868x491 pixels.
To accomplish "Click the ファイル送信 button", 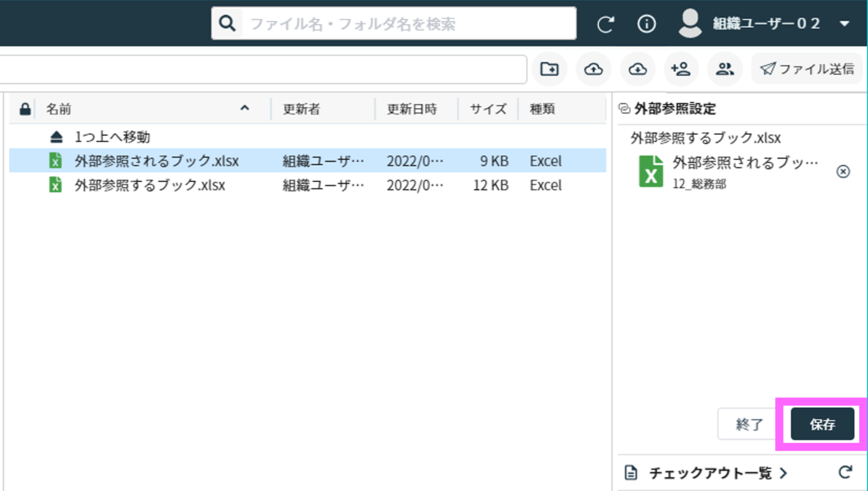I will (x=807, y=69).
